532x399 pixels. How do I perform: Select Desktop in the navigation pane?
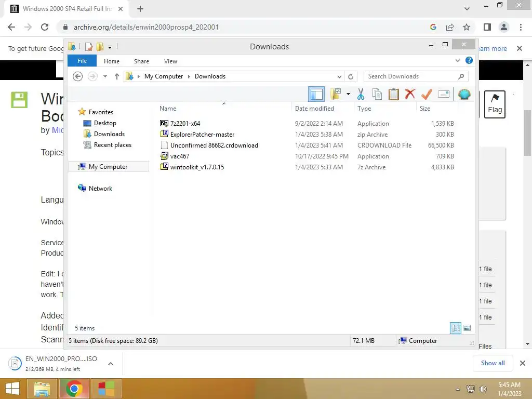point(105,123)
